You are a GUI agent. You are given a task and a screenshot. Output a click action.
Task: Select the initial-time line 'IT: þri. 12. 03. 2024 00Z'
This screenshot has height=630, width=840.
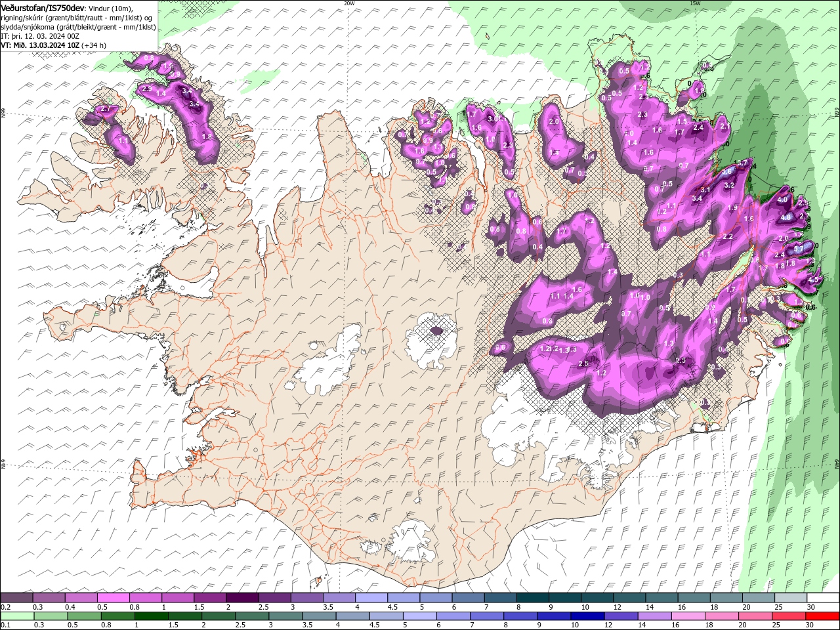(40, 36)
